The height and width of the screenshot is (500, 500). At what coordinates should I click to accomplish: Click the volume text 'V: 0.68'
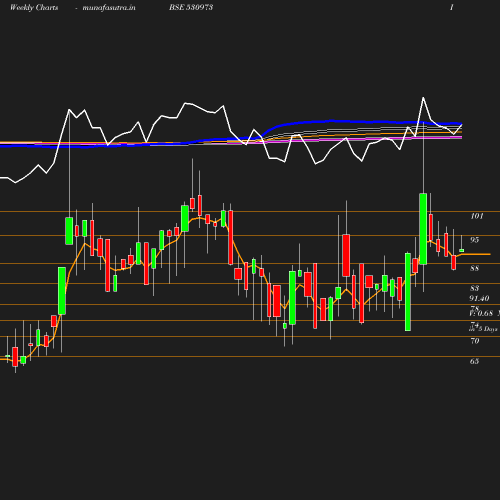tap(481, 313)
